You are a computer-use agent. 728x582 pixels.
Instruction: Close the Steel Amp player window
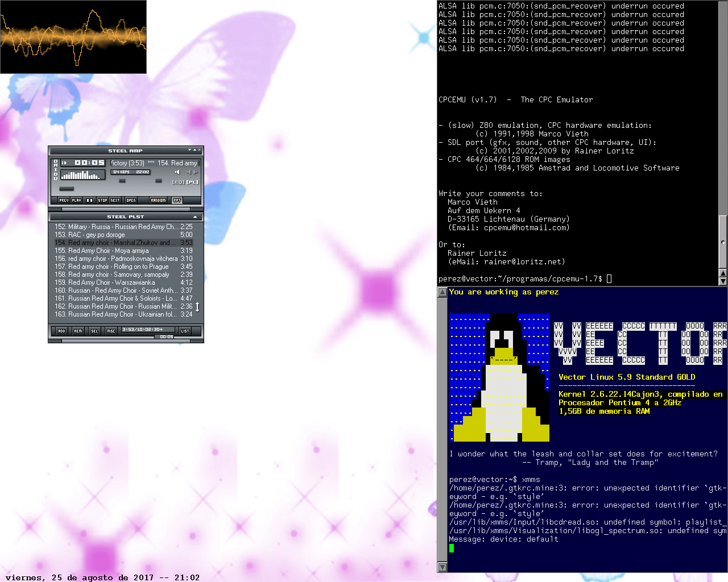199,150
